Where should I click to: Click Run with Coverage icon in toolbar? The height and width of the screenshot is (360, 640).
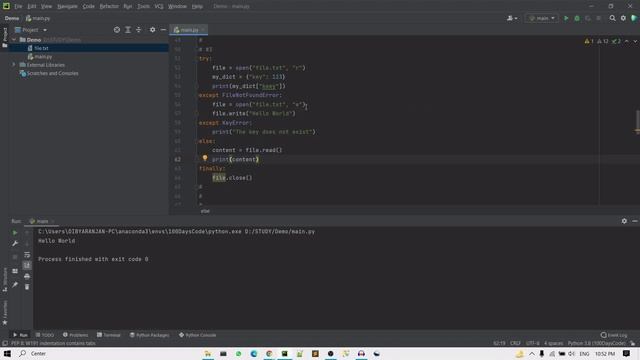click(588, 18)
